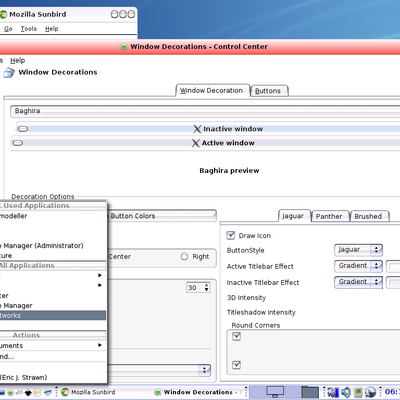Click into the spinbox showing 30
Image resolution: width=400 pixels, height=400 pixels.
195,288
